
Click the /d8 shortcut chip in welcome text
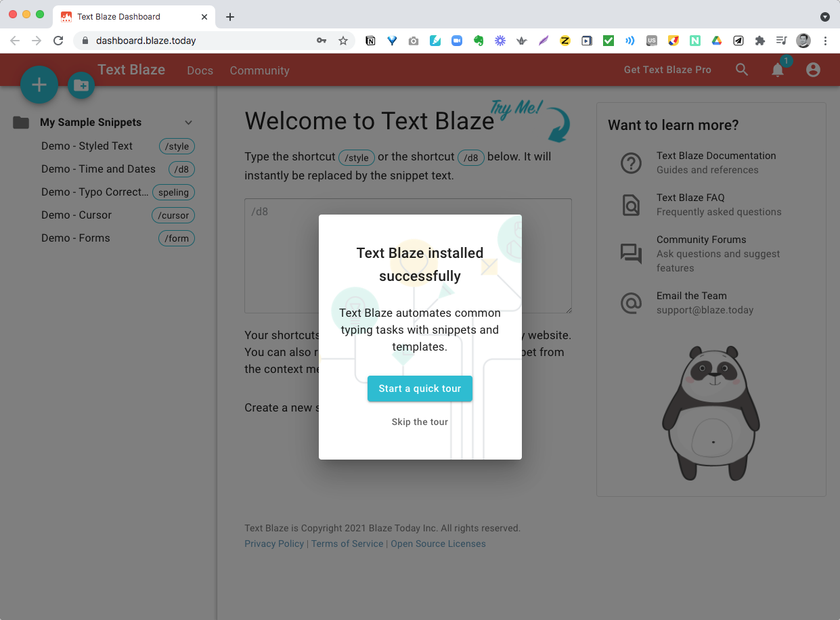coord(471,158)
